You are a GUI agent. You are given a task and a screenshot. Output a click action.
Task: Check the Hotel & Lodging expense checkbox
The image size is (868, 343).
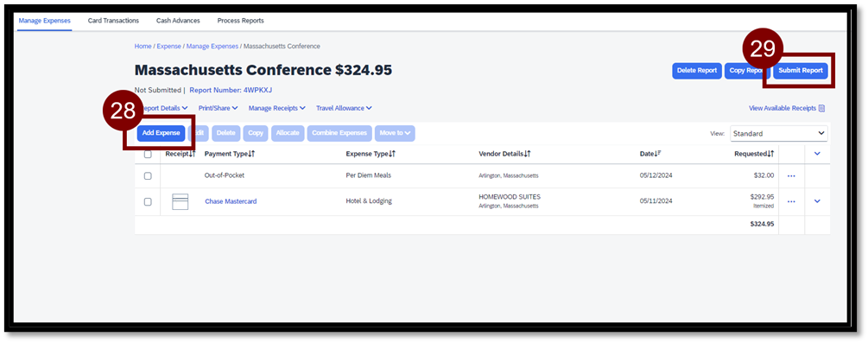[x=148, y=201]
